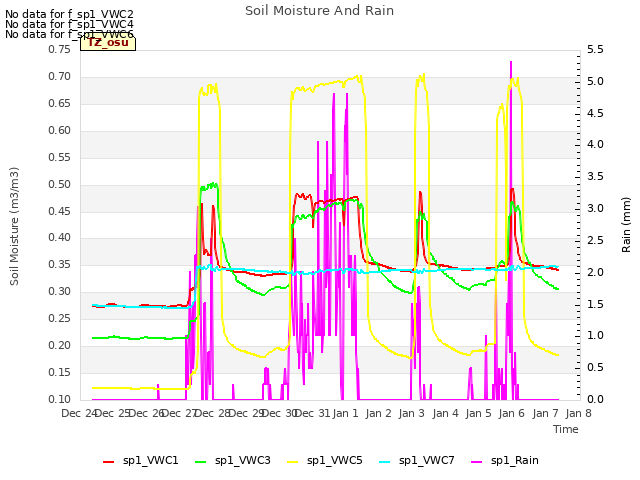Screen dimensions: 640x480
Task: Click the green sp1_VWC3 legend swatch
Action: coord(200,462)
